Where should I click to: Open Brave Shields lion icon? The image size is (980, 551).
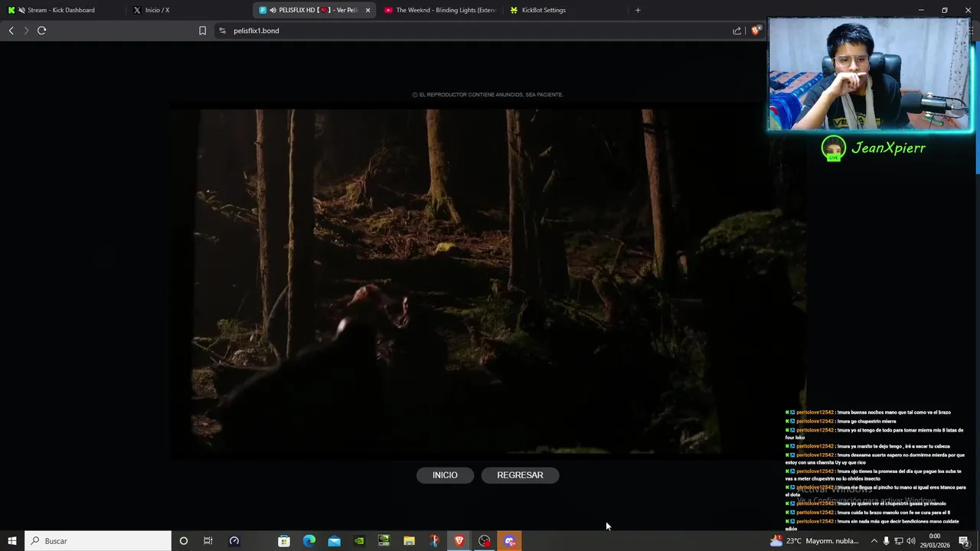(756, 31)
